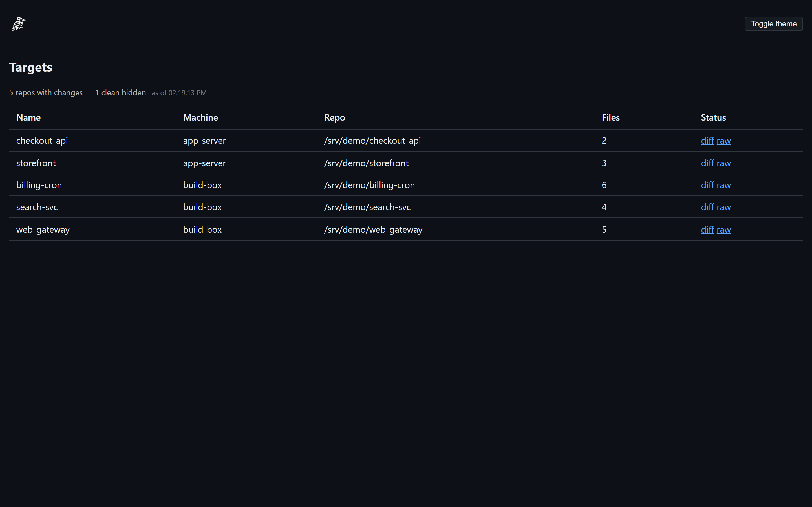Click the Name column header

28,117
